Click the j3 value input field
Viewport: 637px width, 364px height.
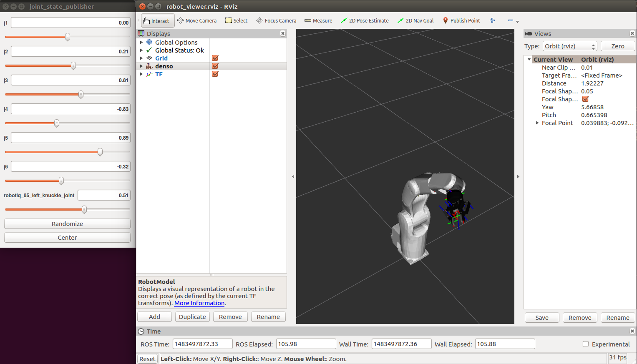click(70, 80)
